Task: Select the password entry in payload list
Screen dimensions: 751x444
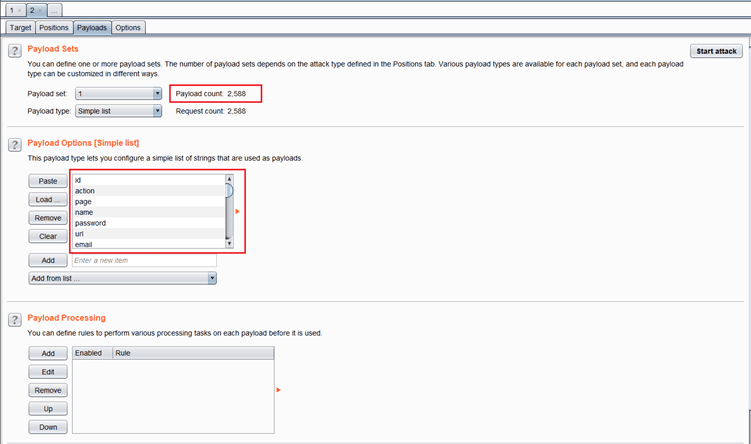Action: [147, 223]
